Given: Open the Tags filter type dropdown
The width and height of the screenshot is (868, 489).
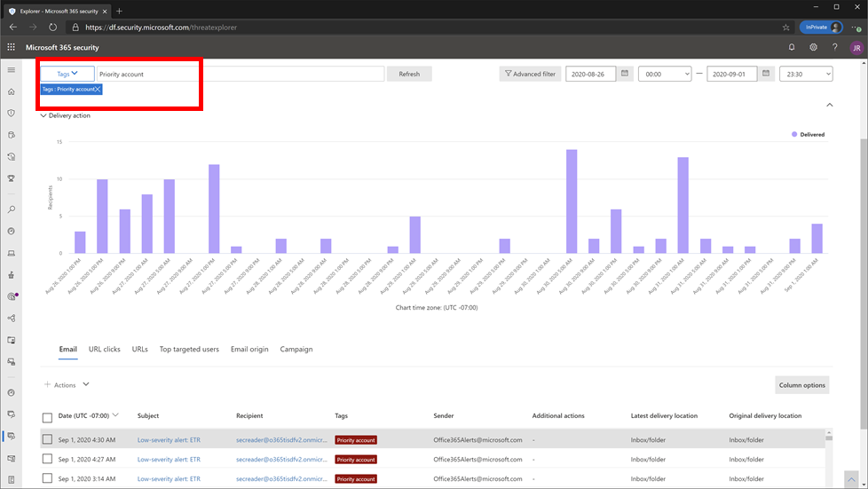Looking at the screenshot, I should click(67, 74).
